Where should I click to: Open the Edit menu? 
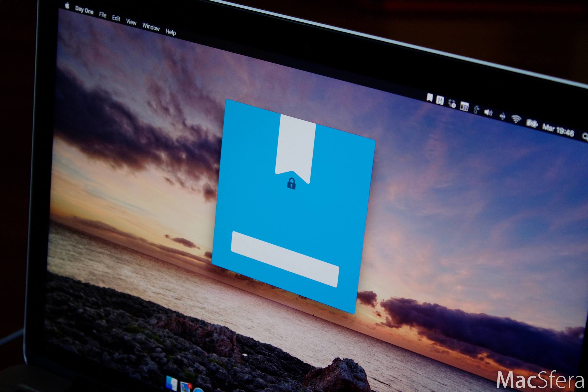tap(116, 18)
